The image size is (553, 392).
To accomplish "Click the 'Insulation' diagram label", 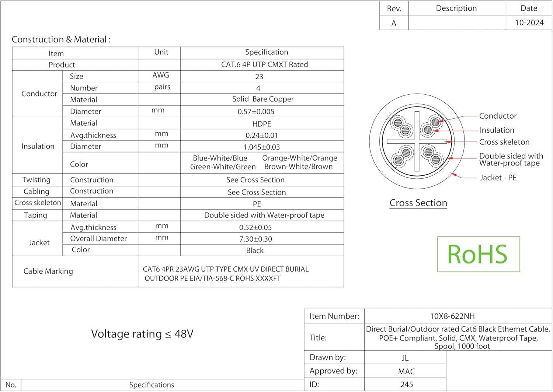I will point(497,130).
